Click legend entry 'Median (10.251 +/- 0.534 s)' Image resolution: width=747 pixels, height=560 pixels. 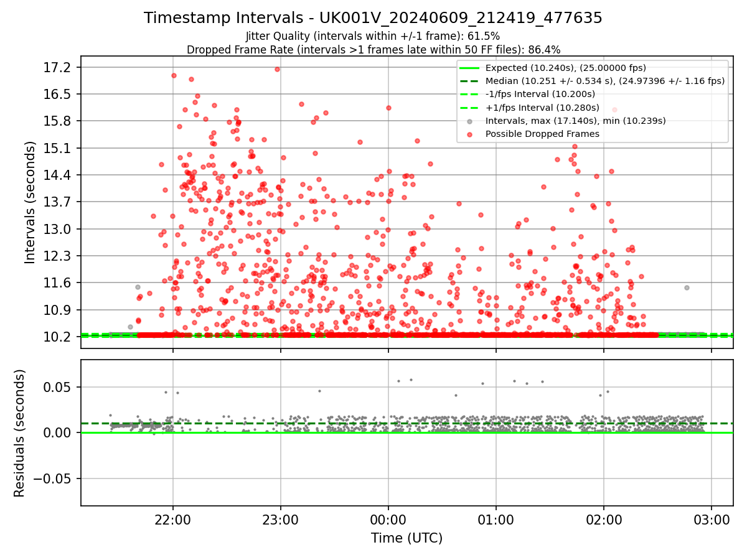(x=605, y=81)
